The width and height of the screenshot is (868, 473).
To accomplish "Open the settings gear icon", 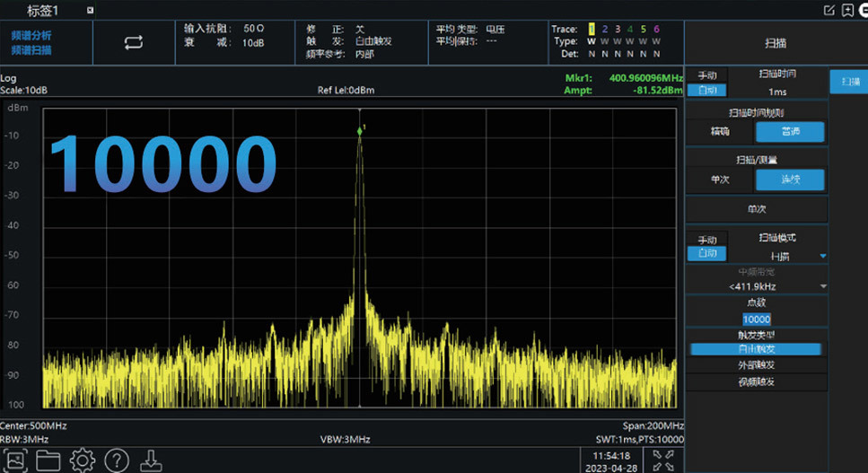I will (83, 460).
